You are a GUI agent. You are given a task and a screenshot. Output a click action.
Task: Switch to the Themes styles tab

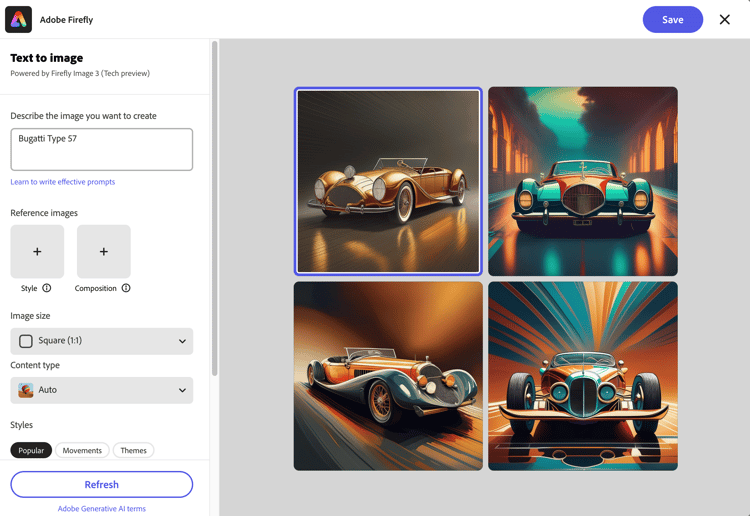[133, 450]
